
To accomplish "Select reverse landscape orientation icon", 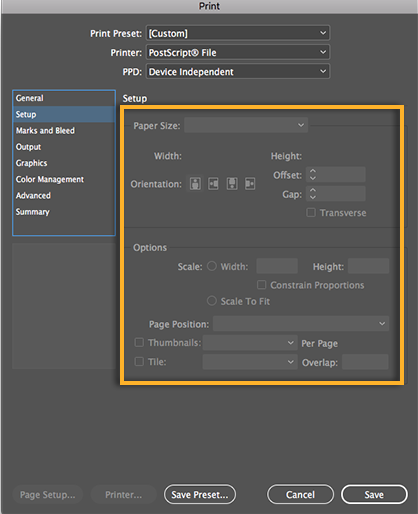I will pos(250,183).
